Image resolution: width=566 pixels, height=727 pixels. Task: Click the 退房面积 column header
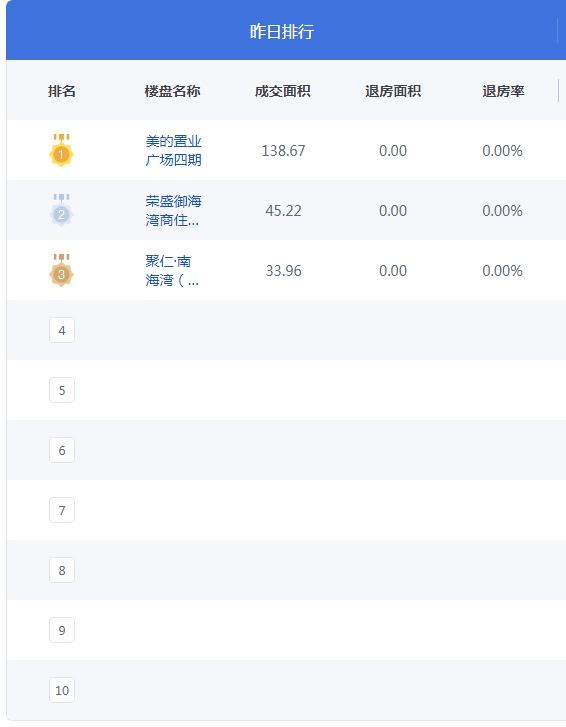tap(393, 91)
